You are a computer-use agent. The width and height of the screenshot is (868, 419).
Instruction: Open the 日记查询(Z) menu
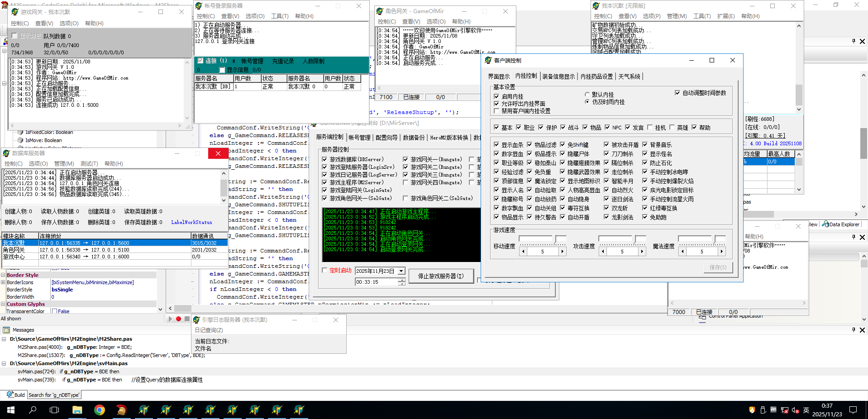(x=209, y=330)
